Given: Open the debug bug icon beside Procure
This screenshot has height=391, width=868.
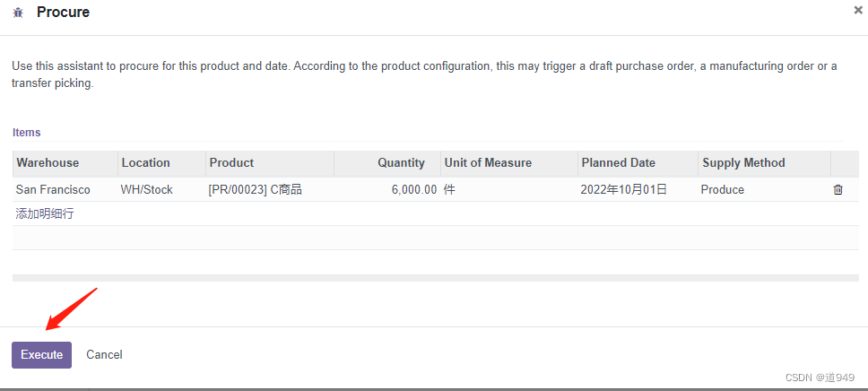Looking at the screenshot, I should pos(18,13).
